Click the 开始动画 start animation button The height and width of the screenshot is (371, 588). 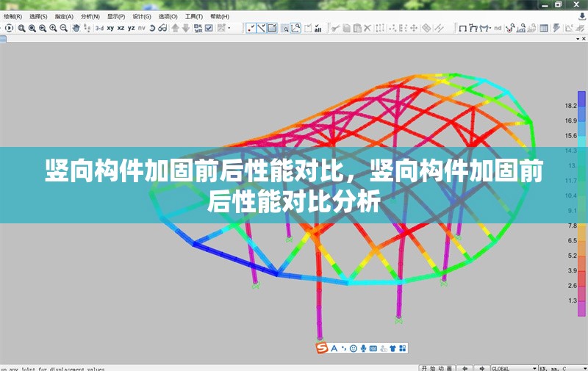pyautogui.click(x=437, y=368)
